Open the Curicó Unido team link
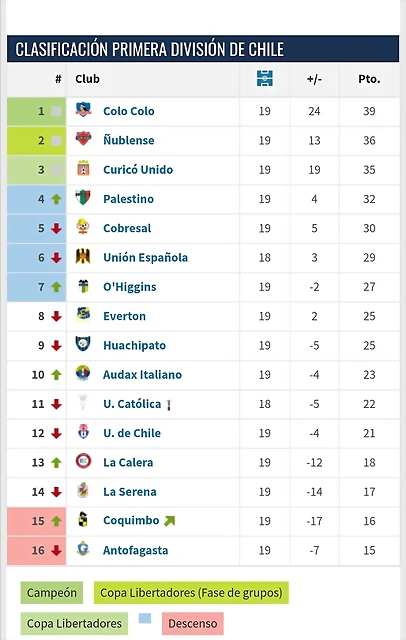This screenshot has height=640, width=406. click(138, 169)
